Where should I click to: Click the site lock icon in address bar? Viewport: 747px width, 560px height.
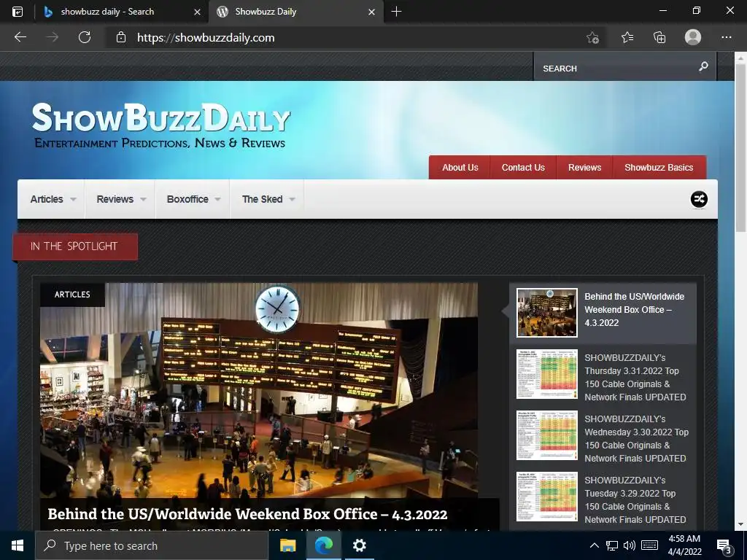(121, 37)
